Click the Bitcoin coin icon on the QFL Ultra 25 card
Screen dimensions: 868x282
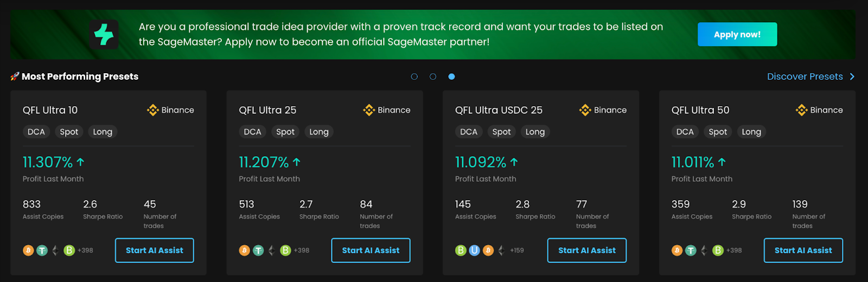(245, 251)
